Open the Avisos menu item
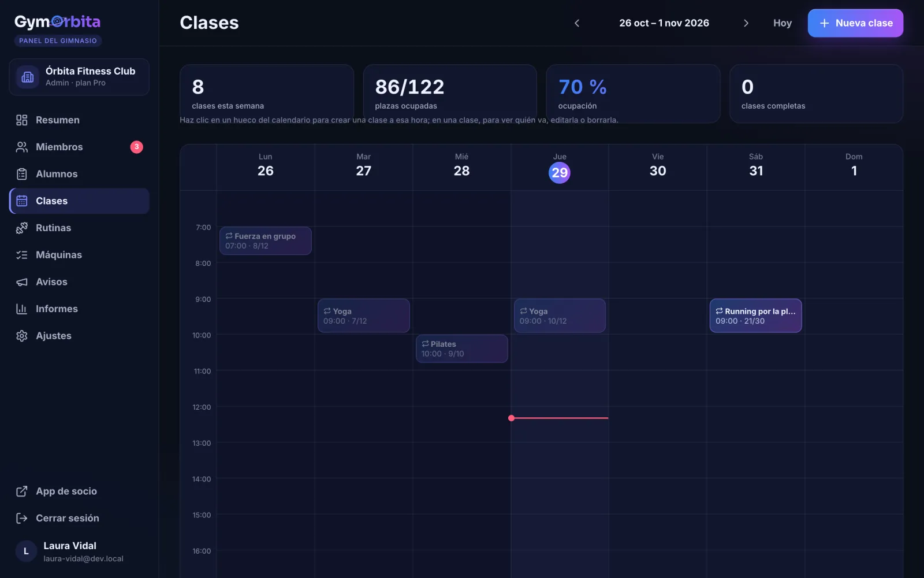Viewport: 924px width, 578px height. coord(79,281)
